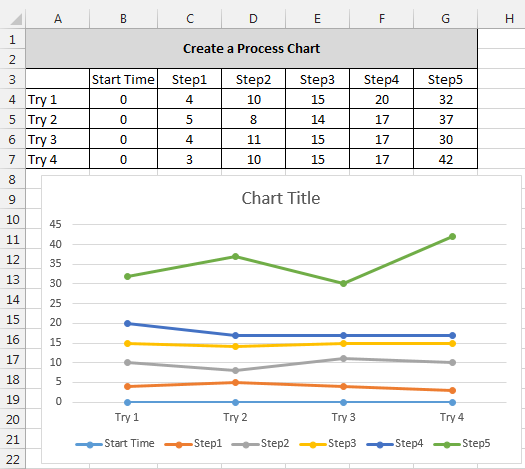Select the cell containing 42
This screenshot has height=469, width=525.
(445, 159)
